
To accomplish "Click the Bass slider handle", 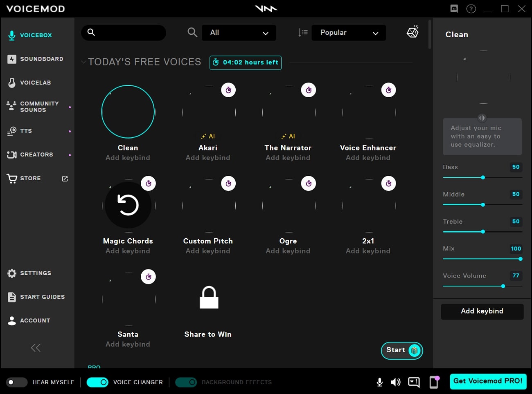I will 483,177.
